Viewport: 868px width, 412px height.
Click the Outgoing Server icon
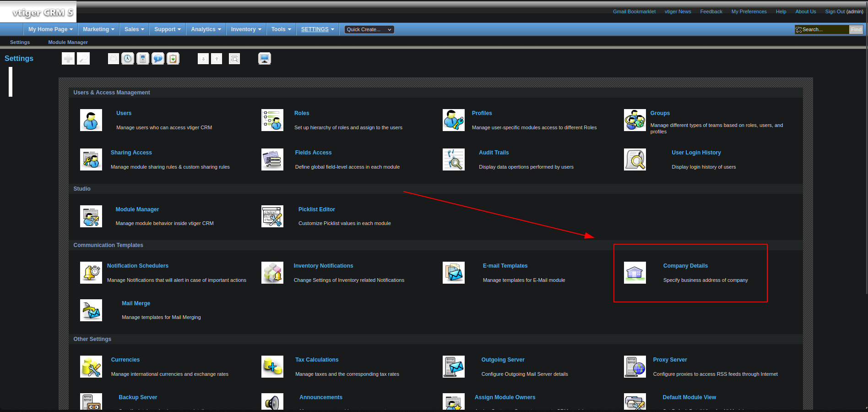pos(454,367)
